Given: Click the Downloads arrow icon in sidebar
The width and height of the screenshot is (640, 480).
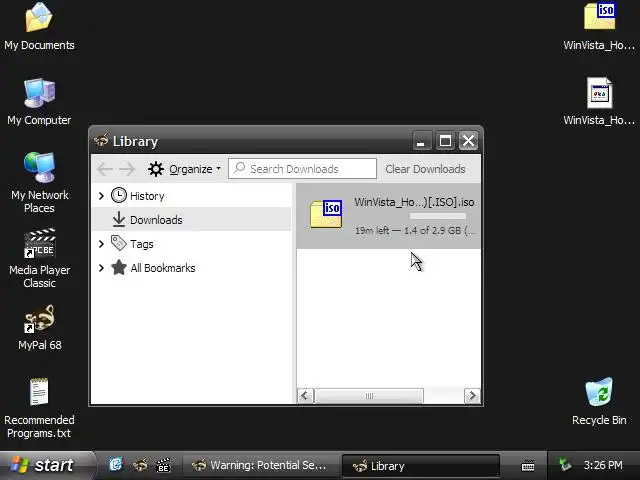Looking at the screenshot, I should click(x=119, y=219).
